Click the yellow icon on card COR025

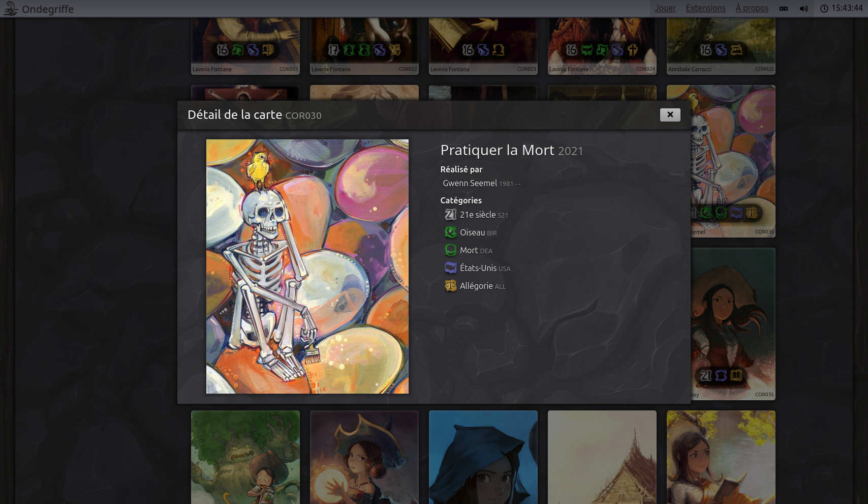pos(736,50)
